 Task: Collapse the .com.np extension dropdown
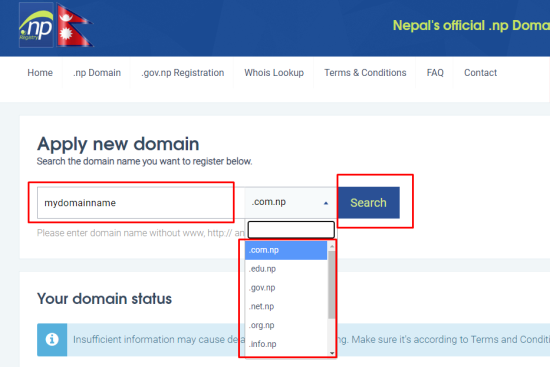pyautogui.click(x=291, y=202)
